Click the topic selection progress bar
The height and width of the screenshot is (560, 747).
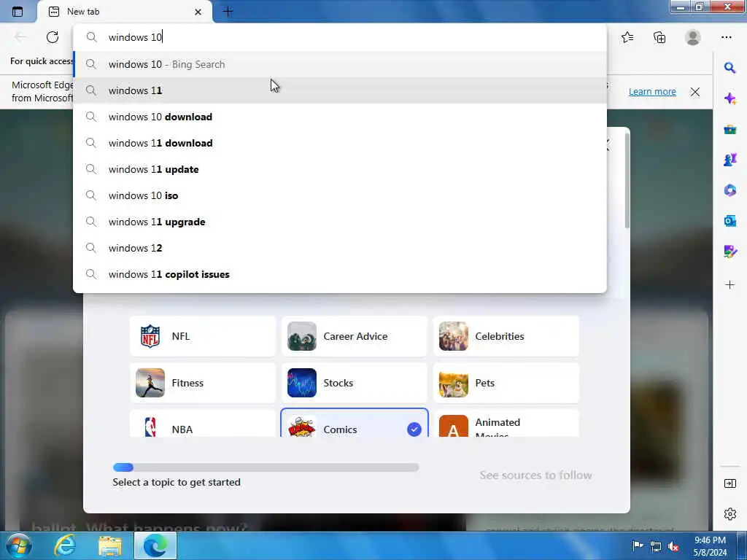pyautogui.click(x=266, y=467)
